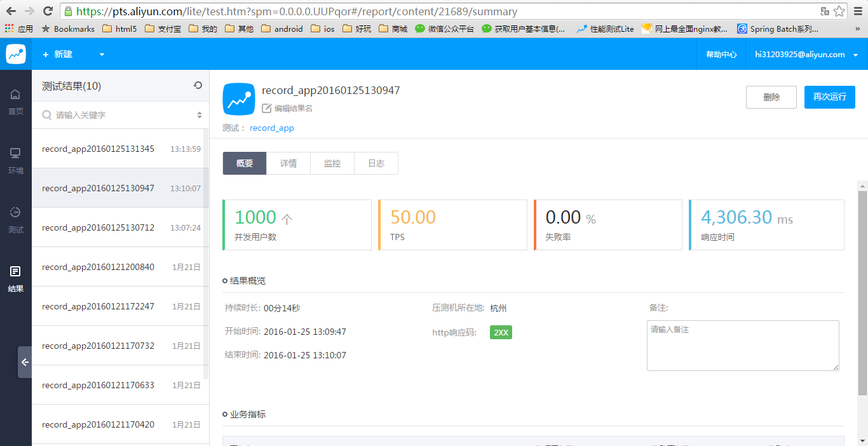Select result record_app20160121200840

pos(121,267)
